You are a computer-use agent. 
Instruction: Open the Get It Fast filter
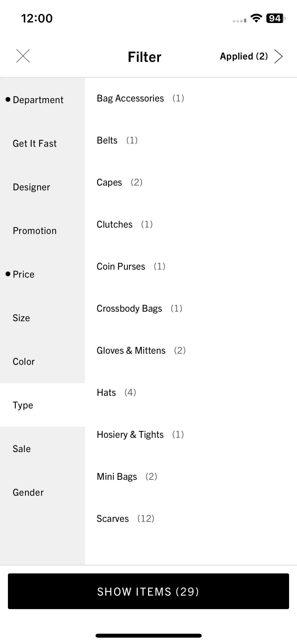coord(43,143)
